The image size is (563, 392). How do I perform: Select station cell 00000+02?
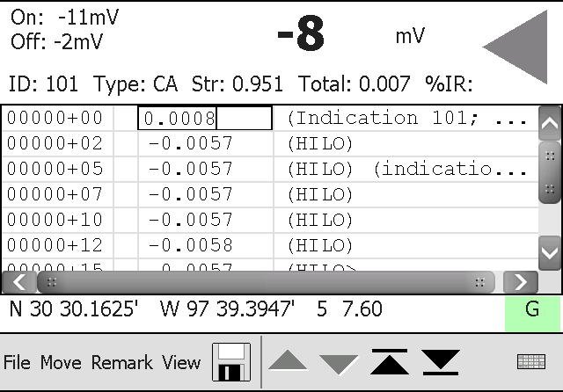click(x=57, y=143)
